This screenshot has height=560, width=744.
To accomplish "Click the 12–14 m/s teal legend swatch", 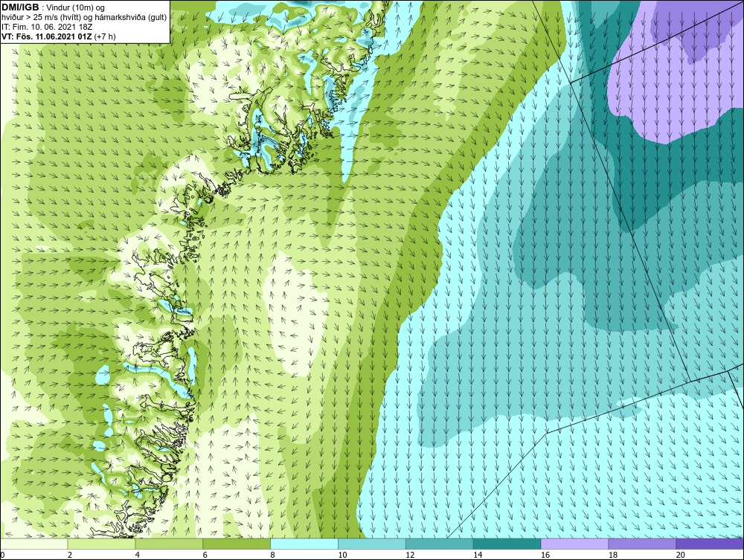I will [440, 544].
